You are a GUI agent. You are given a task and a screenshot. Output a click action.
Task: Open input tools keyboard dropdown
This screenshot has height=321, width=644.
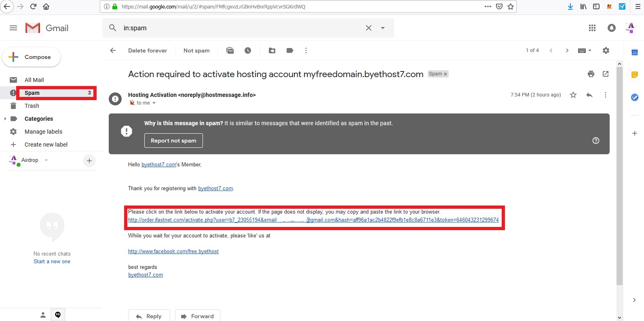click(585, 50)
